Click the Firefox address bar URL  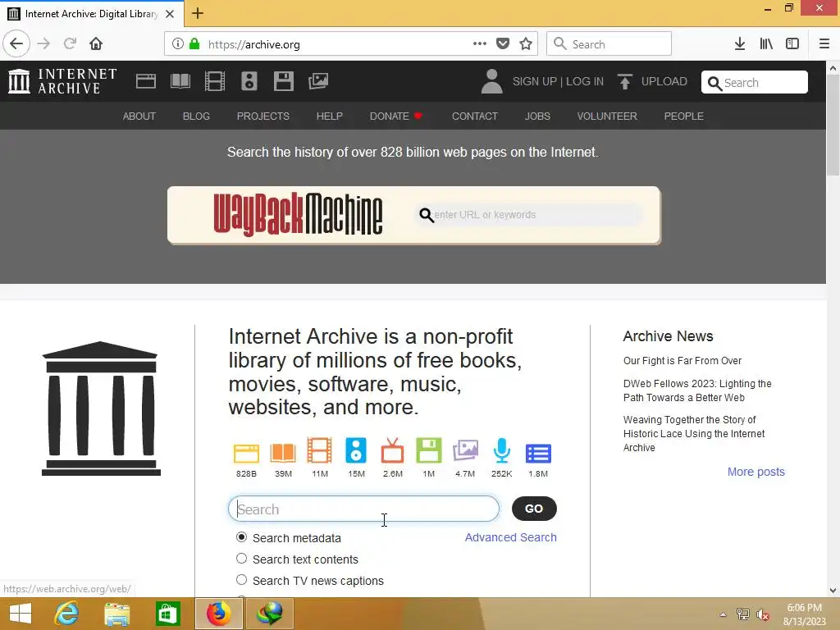click(x=254, y=44)
